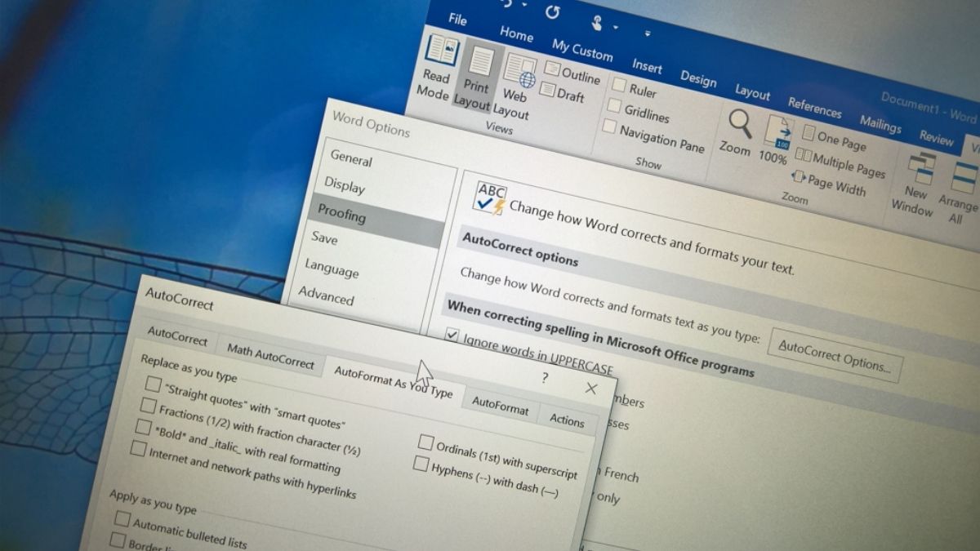Click the circular Repeat arrow in Quick Access
This screenshot has width=980, height=551.
(x=553, y=11)
